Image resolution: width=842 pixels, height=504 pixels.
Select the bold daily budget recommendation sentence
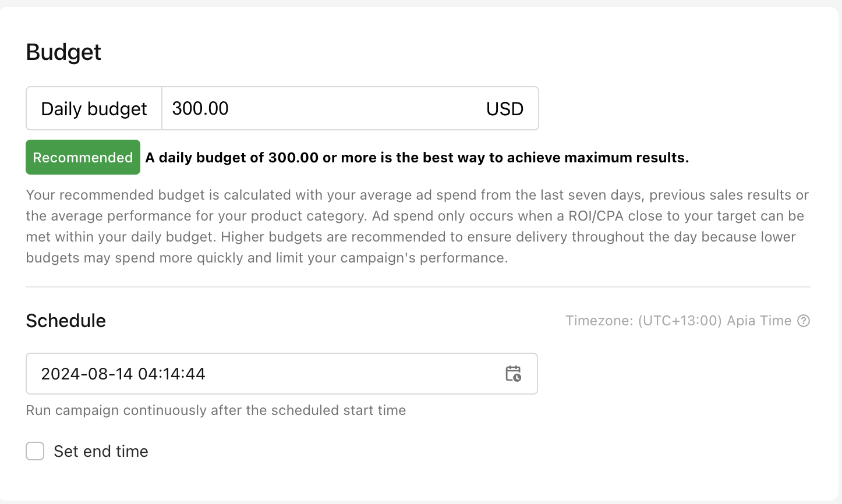pyautogui.click(x=417, y=158)
